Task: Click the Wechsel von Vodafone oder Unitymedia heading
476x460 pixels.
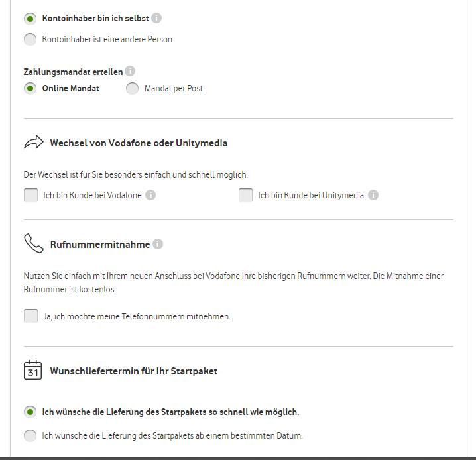Action: [x=139, y=143]
